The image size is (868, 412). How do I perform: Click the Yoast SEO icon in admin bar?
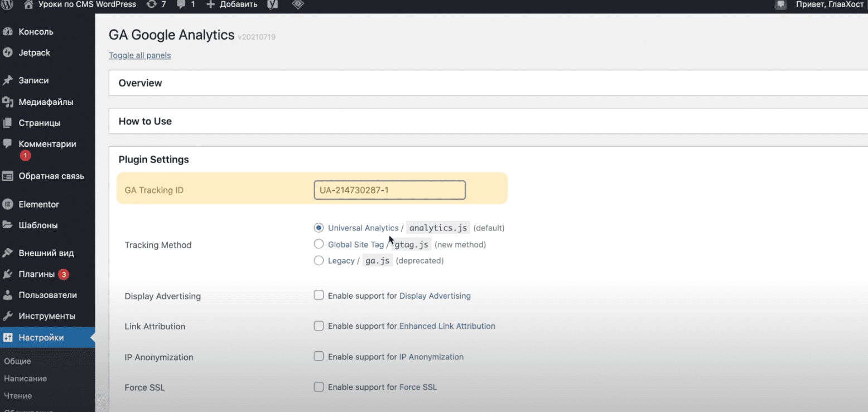(x=272, y=4)
